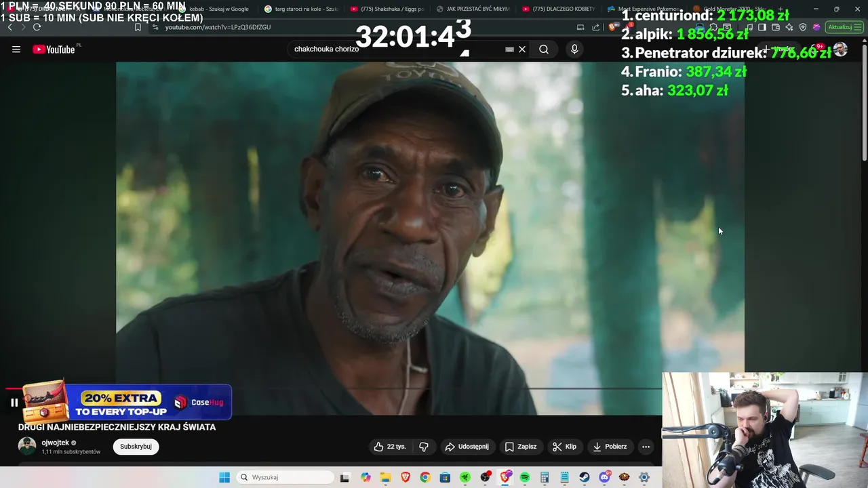View site information icon beside URL
The image size is (868, 488).
click(x=155, y=27)
